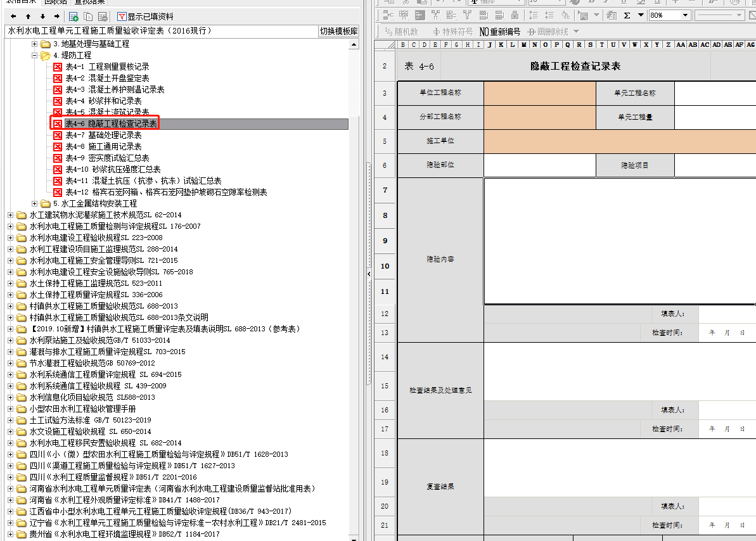The height and width of the screenshot is (541, 756).
Task: Switch to the 查找结果 tab
Action: pos(89,2)
